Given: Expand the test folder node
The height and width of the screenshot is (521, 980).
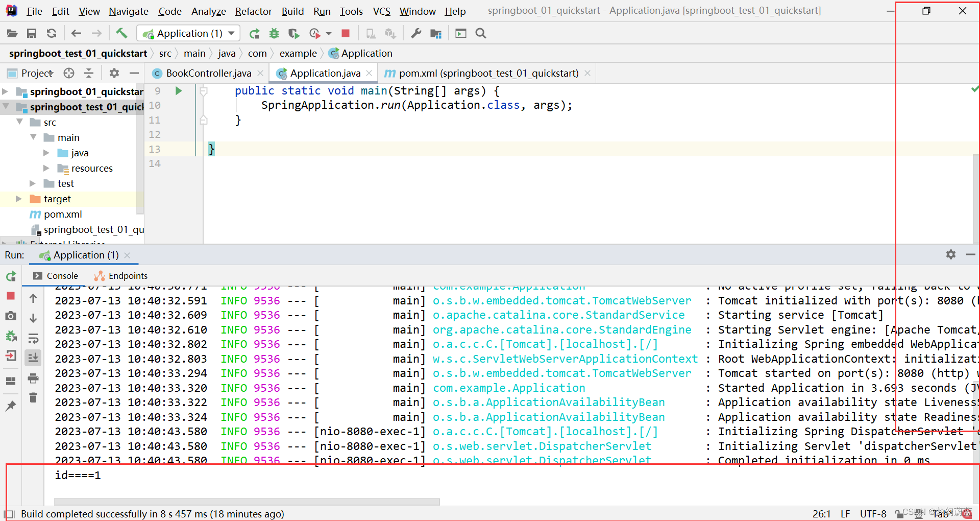Looking at the screenshot, I should click(33, 183).
